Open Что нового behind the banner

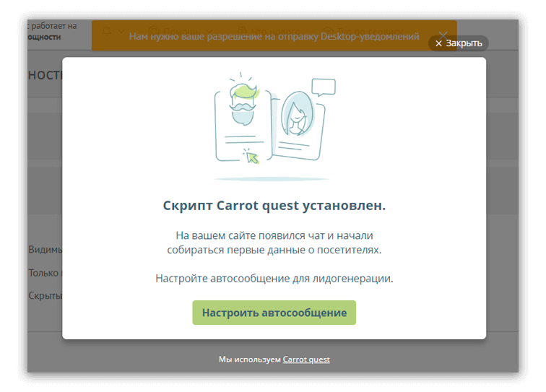[x=269, y=31]
